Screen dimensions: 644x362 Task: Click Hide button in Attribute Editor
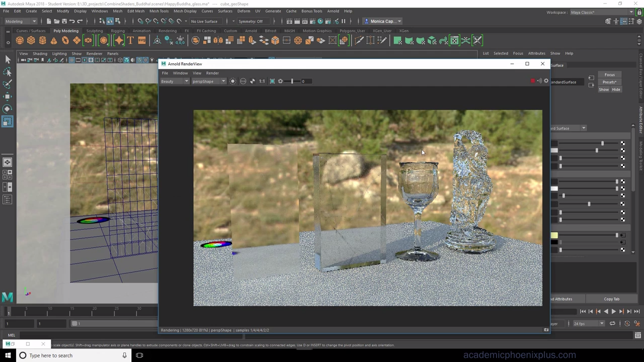coord(616,89)
